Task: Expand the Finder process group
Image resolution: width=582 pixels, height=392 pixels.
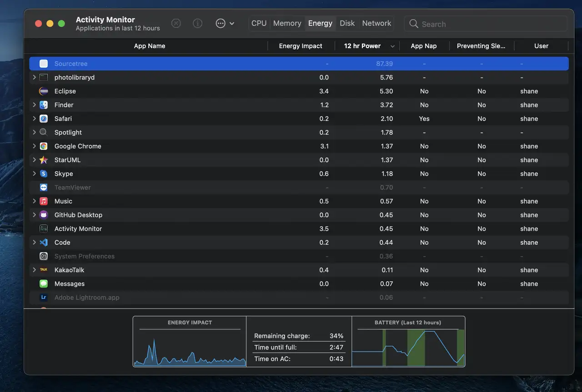Action: pos(34,105)
